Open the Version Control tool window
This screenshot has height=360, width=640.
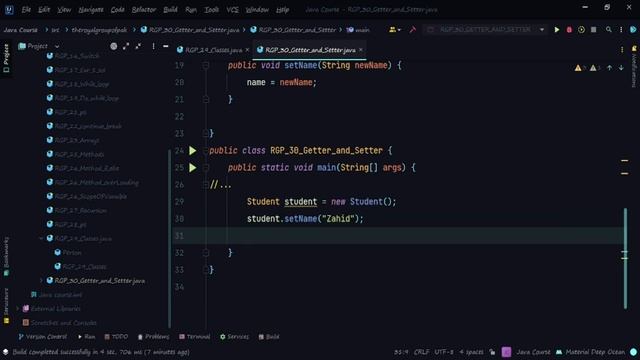(42, 337)
